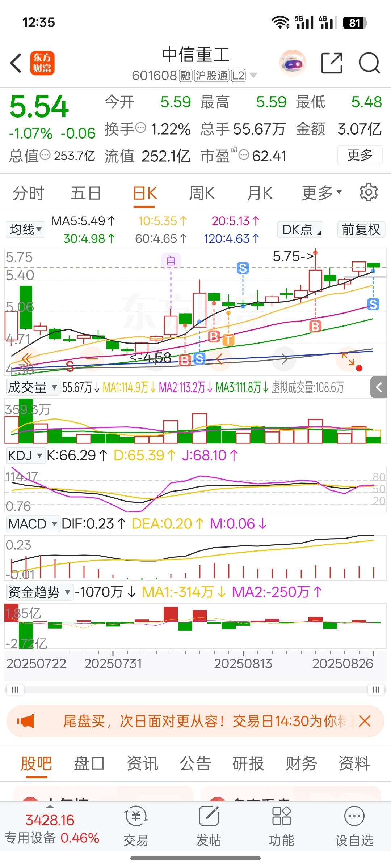Tap the MA5:5.49 value
Viewport: 391px width, 868px height.
point(83,221)
